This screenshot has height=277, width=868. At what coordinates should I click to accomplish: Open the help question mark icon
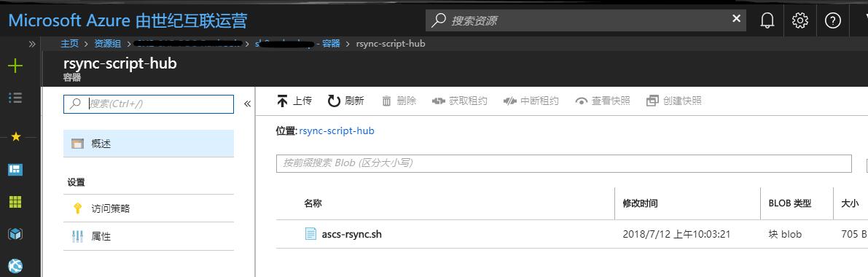832,20
